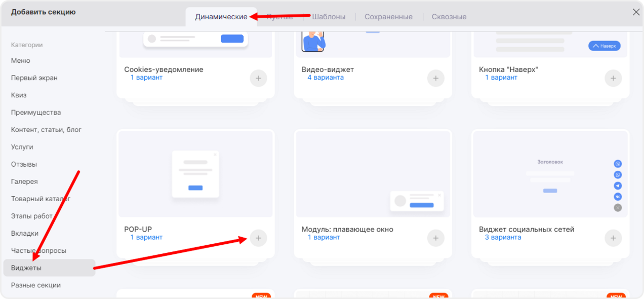Add Модуль: плавающее окно with plus icon
The width and height of the screenshot is (644, 299).
(x=436, y=238)
